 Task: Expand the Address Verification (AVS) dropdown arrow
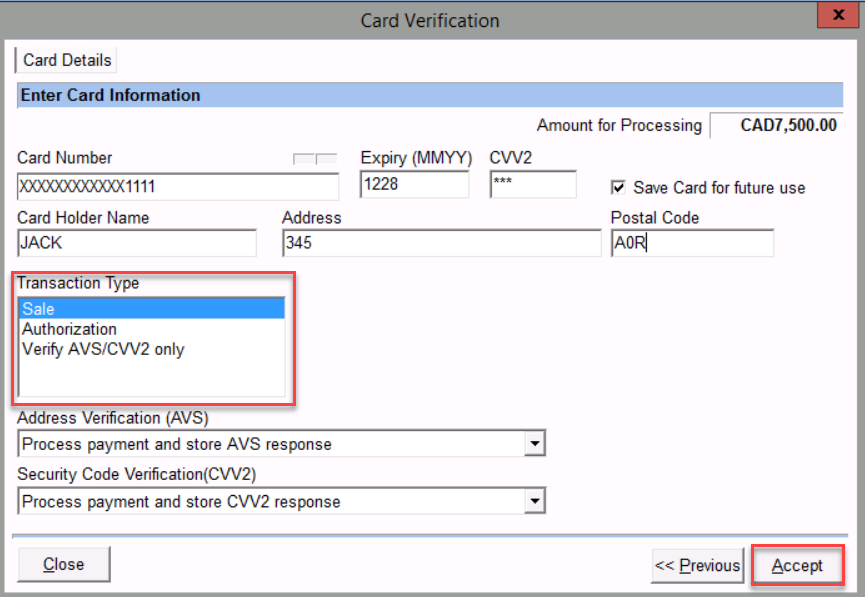tap(535, 444)
